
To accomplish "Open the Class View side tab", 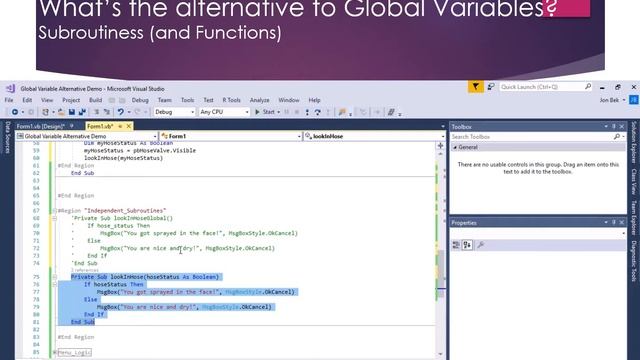I will tap(634, 181).
